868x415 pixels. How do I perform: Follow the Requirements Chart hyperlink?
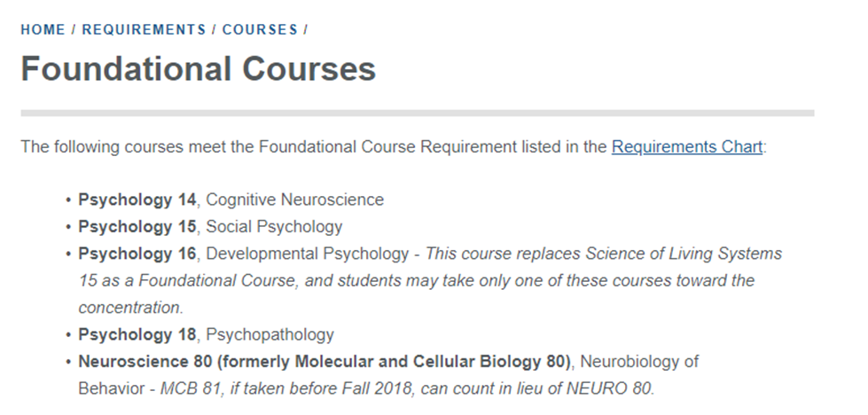coord(687,147)
